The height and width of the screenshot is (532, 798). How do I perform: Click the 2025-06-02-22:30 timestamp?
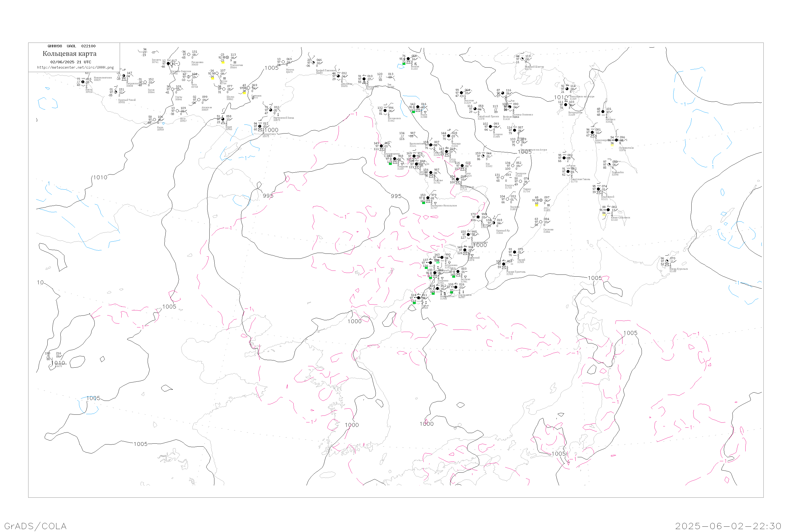tap(728, 526)
